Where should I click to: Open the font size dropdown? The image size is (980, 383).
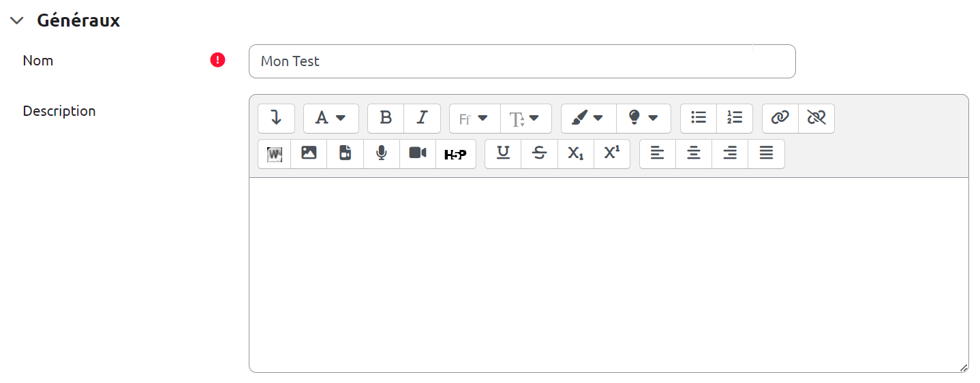coord(525,119)
